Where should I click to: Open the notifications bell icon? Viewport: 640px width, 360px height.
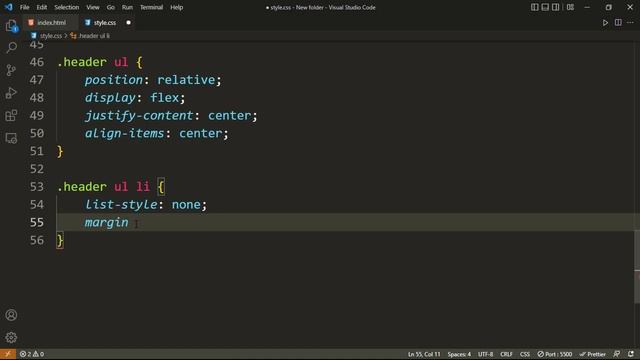tap(631, 354)
